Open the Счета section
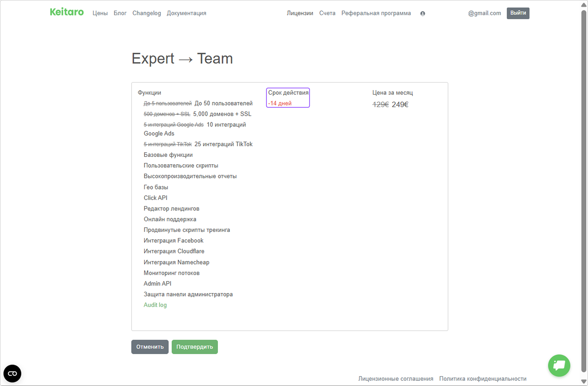 click(x=327, y=13)
